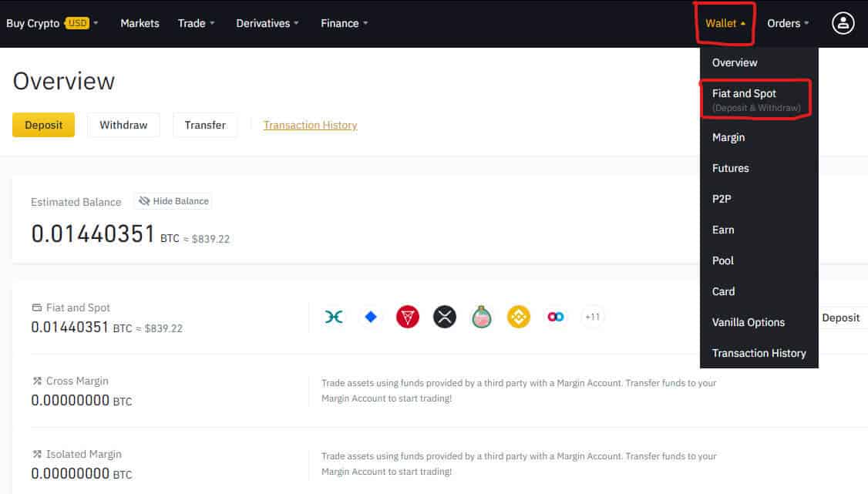Click the red-blue double ring coin icon
This screenshot has width=868, height=494.
click(x=556, y=317)
